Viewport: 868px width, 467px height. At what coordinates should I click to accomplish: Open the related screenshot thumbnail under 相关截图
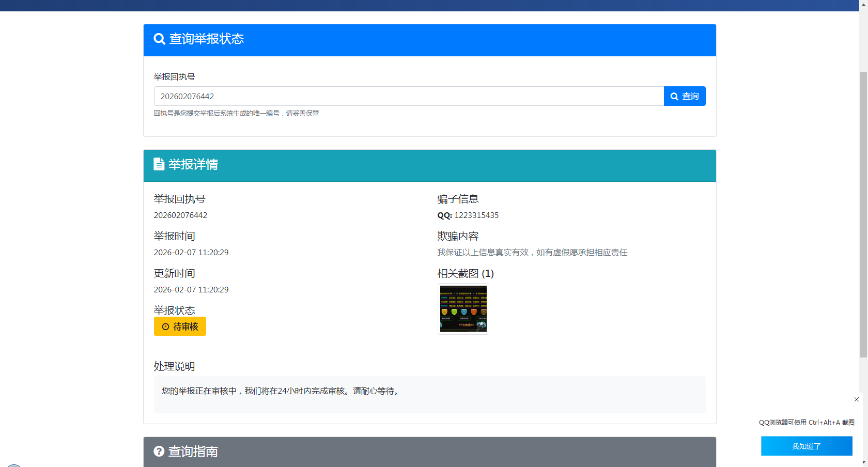(463, 309)
